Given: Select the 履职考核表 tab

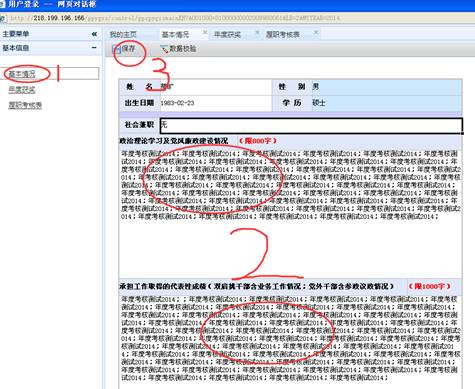Looking at the screenshot, I should [x=283, y=34].
